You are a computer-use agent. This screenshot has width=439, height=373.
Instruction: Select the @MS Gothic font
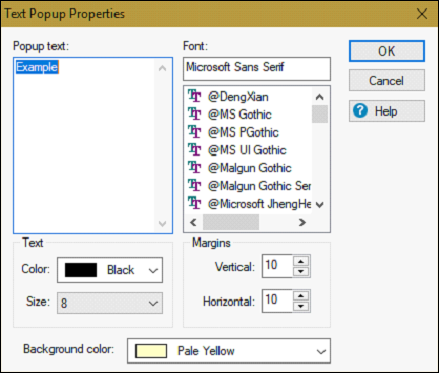coord(249,114)
